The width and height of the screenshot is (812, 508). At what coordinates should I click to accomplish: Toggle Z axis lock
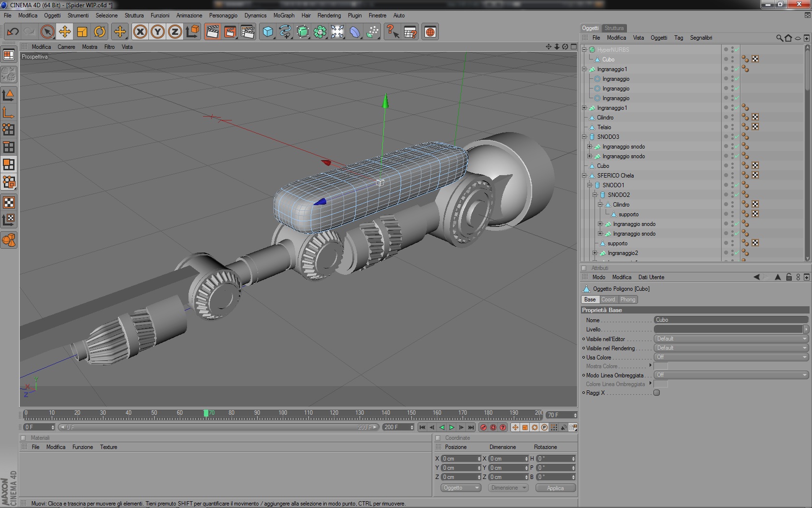click(x=175, y=32)
